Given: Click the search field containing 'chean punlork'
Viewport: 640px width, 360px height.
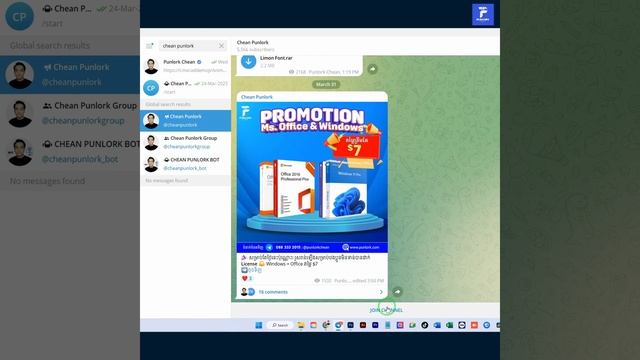Looking at the screenshot, I should point(193,46).
